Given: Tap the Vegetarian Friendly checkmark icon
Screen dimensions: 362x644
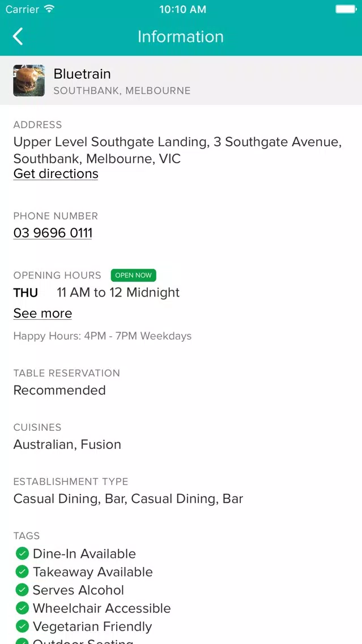Looking at the screenshot, I should point(22,626).
